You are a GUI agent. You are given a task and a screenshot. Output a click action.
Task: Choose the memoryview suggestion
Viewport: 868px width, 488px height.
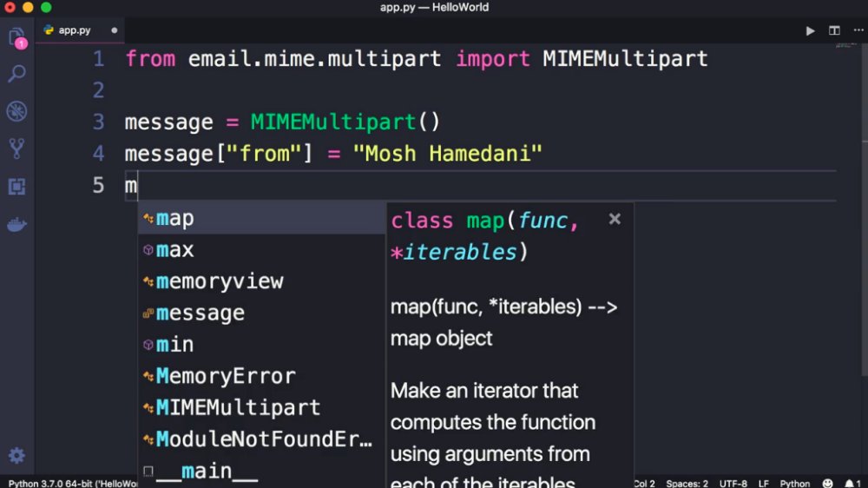tap(261, 281)
